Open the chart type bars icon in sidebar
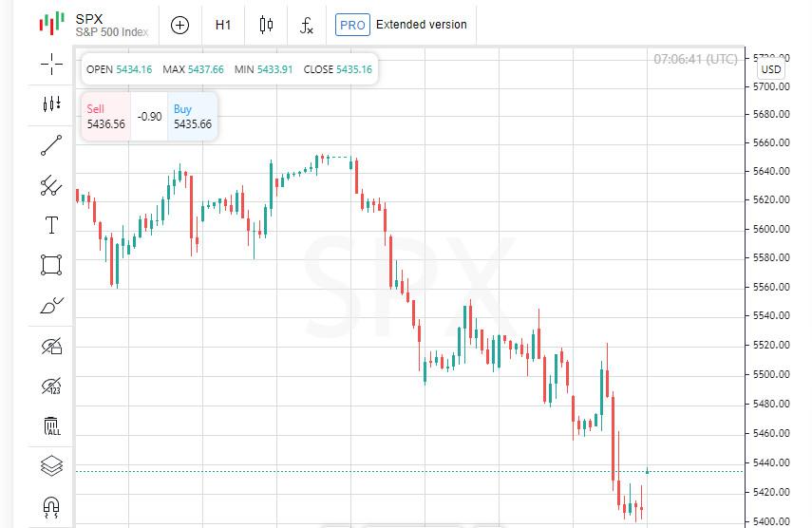Viewport: 812px width, 528px height. pos(51,104)
